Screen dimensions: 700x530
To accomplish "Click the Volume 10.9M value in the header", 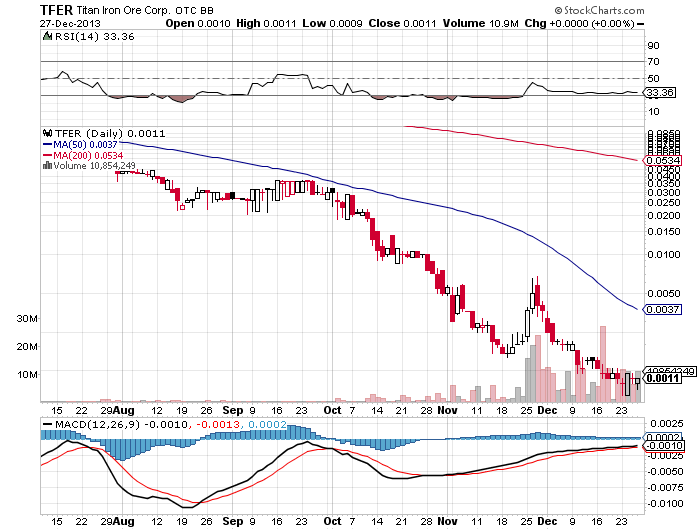I will [480, 23].
